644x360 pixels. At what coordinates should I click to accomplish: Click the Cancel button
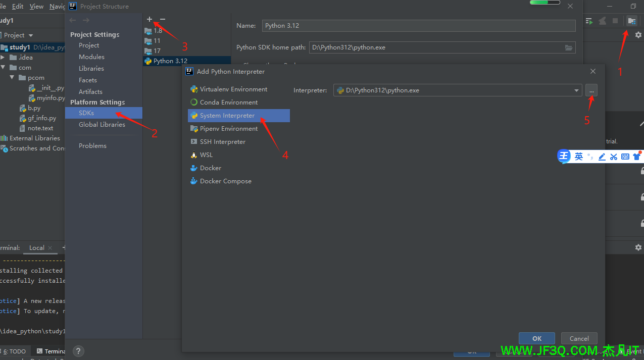(579, 339)
